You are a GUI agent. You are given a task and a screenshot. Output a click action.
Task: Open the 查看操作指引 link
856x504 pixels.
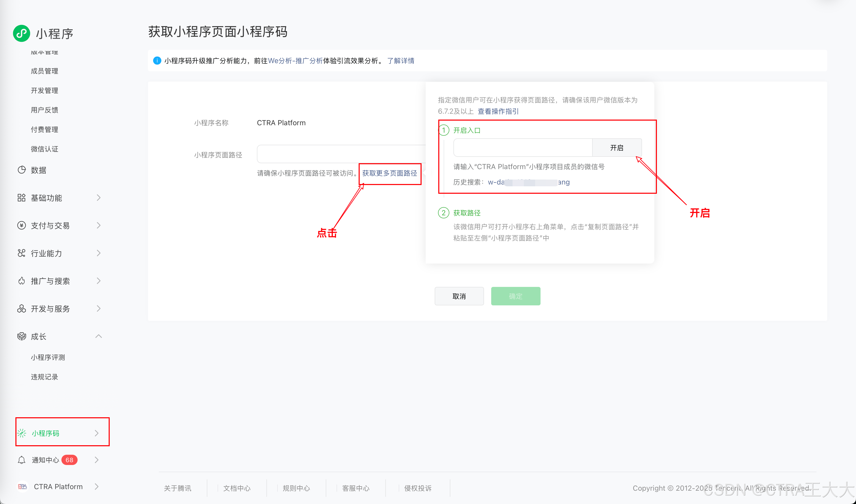click(498, 111)
